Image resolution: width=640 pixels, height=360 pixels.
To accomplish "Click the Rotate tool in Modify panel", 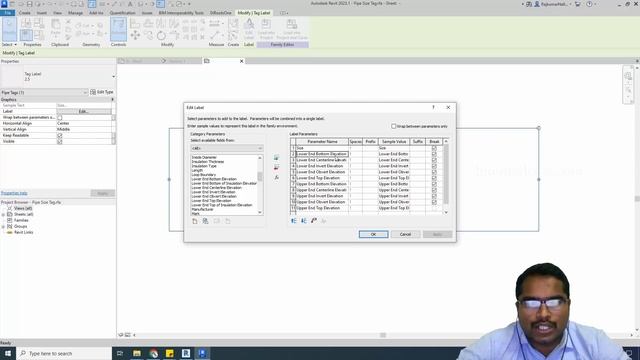I will pos(161,35).
